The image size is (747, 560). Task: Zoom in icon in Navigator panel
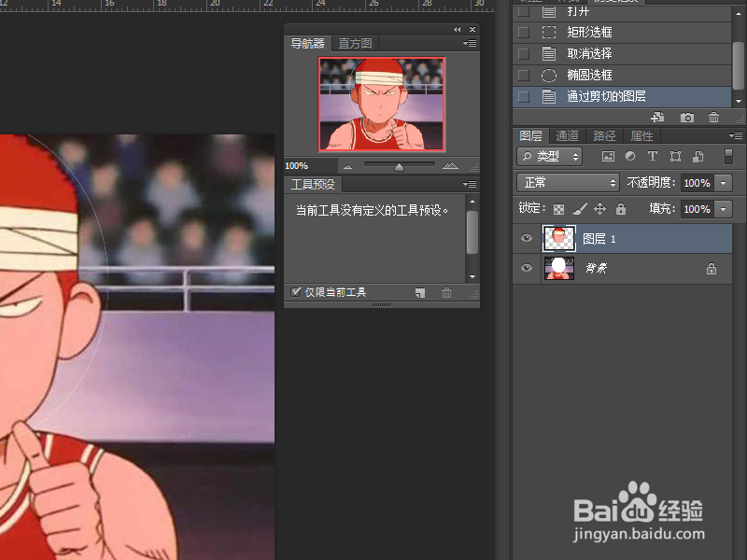pyautogui.click(x=450, y=166)
